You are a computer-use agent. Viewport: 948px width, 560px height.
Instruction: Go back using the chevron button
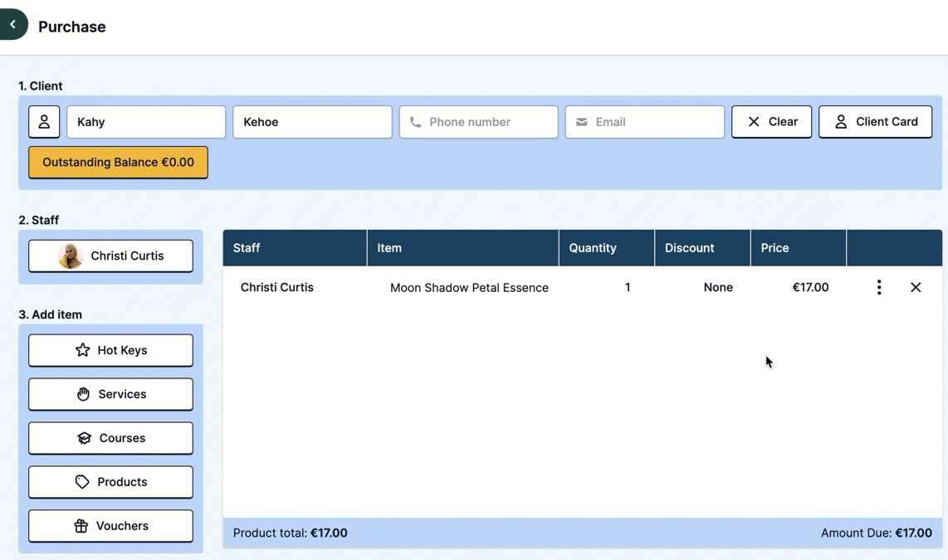[12, 24]
